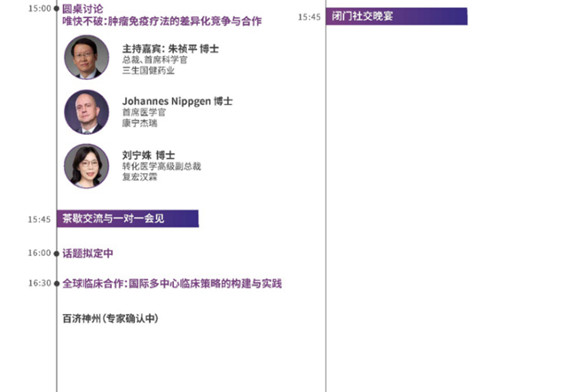The image size is (580, 392).
Task: Click the 15:45 time label beside 闭门社交晚宴
Action: click(x=309, y=17)
